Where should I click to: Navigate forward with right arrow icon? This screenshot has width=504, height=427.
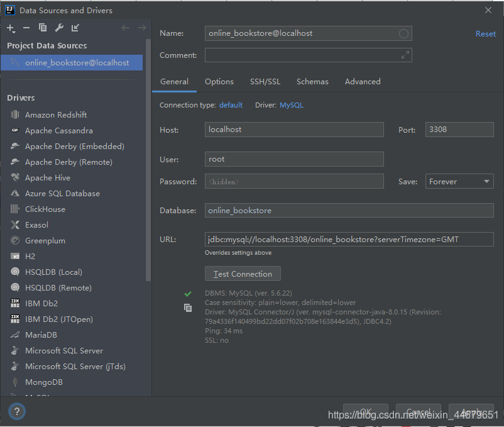[142, 28]
